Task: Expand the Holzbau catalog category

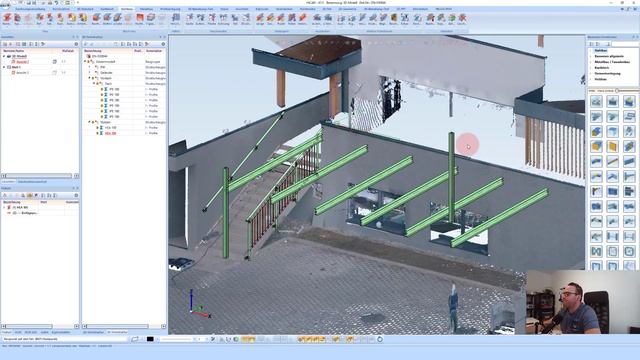Action: 591,79
